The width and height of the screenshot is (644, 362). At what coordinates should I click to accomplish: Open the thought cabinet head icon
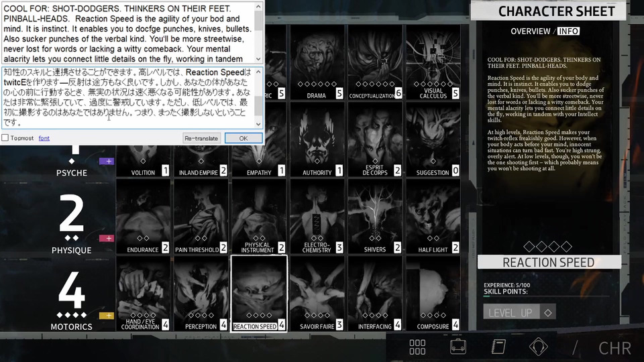point(539,347)
